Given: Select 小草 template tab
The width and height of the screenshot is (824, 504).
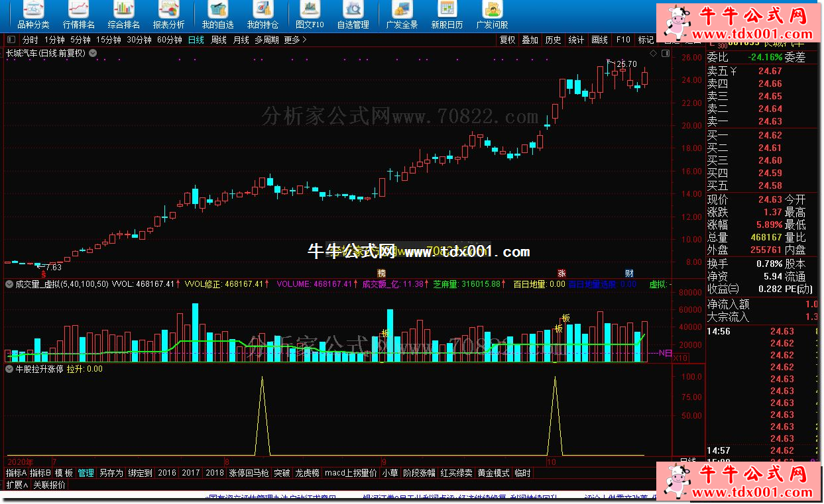Looking at the screenshot, I should coord(390,473).
